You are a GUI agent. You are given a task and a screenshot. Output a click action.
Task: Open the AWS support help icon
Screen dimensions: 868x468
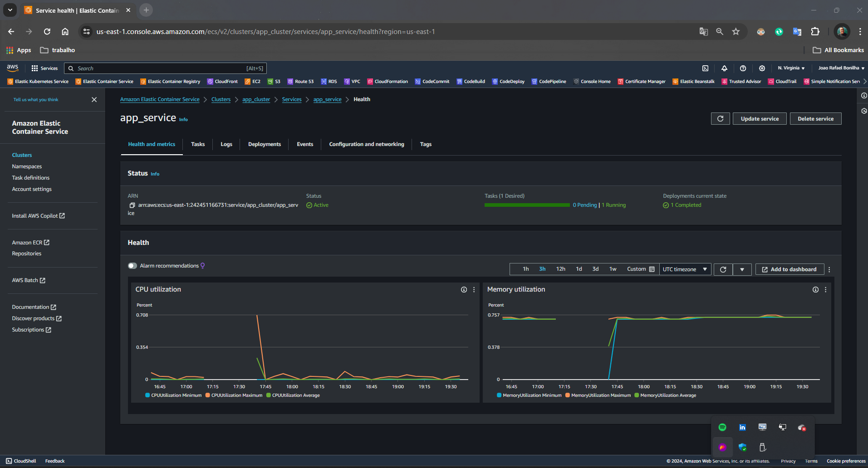click(x=743, y=68)
